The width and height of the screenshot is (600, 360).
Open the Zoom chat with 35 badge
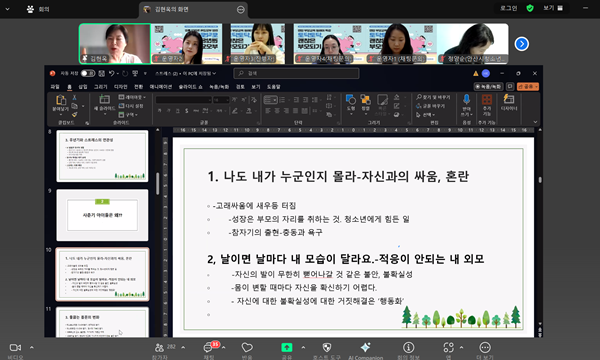(x=209, y=347)
